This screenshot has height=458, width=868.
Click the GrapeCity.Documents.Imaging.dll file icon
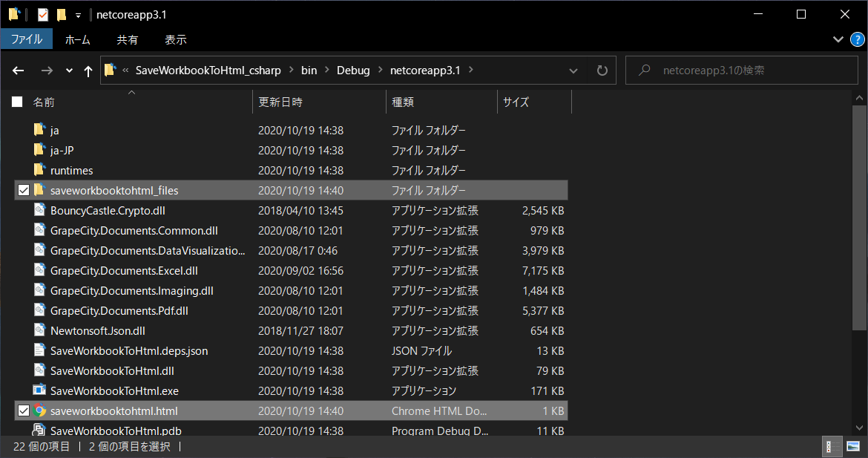pos(39,289)
